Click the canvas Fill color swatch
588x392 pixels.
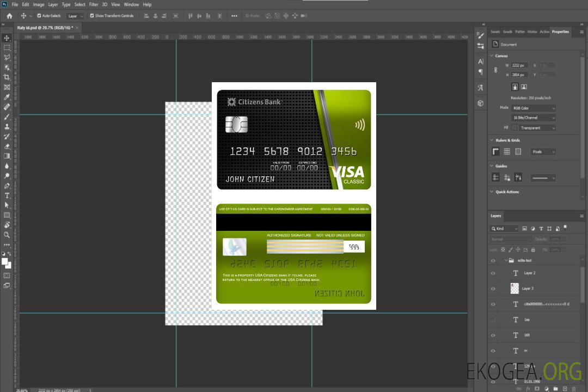click(x=514, y=128)
